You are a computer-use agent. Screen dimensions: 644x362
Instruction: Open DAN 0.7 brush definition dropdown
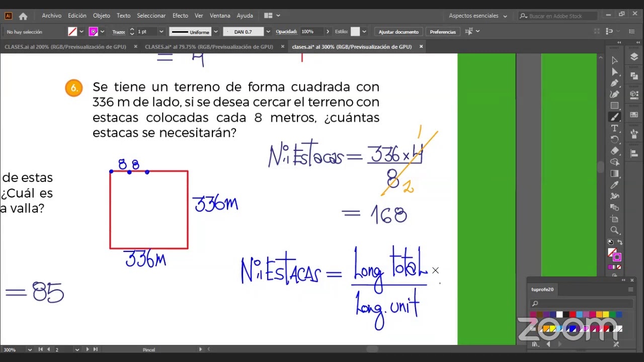pyautogui.click(x=268, y=32)
